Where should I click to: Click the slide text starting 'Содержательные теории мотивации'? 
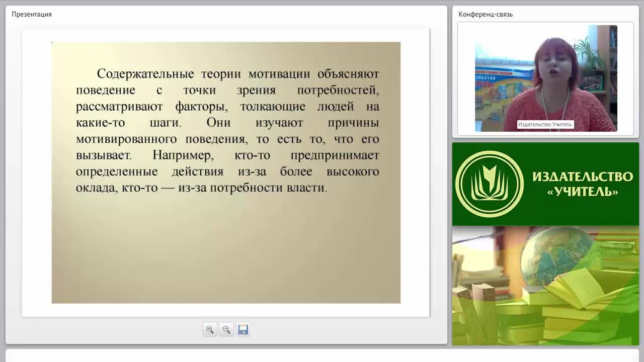(x=227, y=131)
